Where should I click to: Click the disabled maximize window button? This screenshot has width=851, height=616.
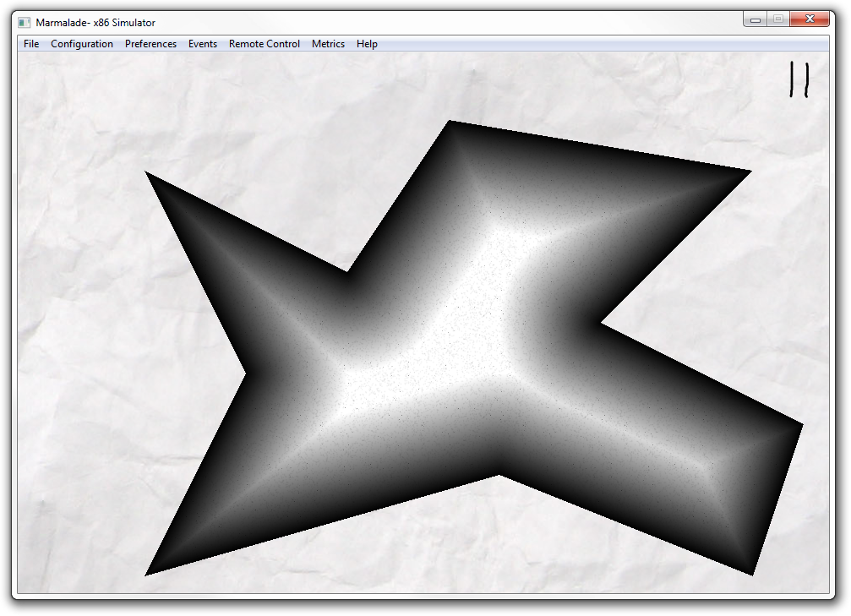click(x=778, y=19)
